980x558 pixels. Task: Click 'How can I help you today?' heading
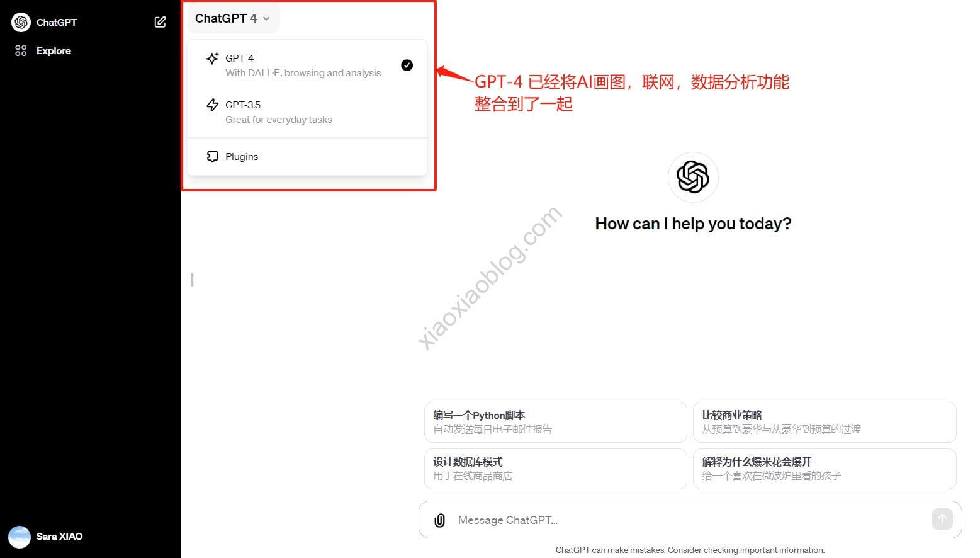693,224
